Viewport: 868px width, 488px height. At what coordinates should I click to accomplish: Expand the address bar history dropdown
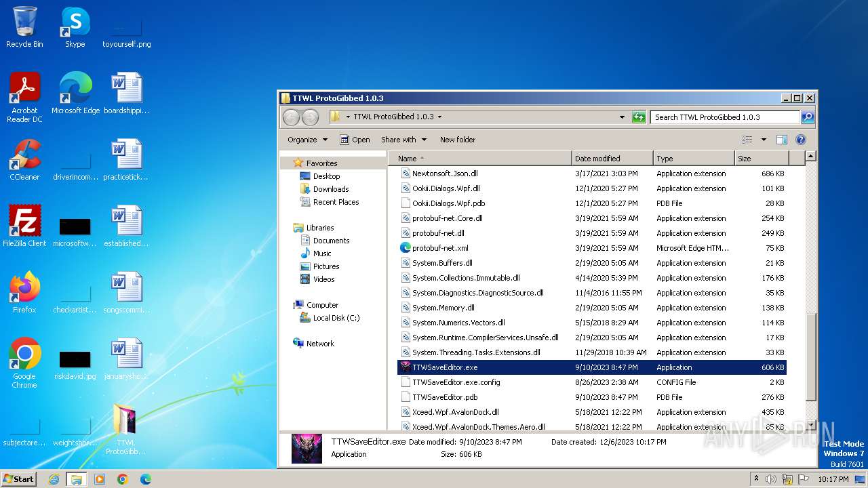(x=622, y=117)
